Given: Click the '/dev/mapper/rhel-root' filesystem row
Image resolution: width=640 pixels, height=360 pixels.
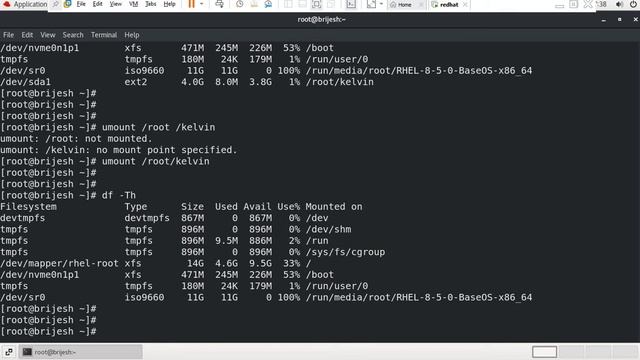Looking at the screenshot, I should click(x=156, y=263).
